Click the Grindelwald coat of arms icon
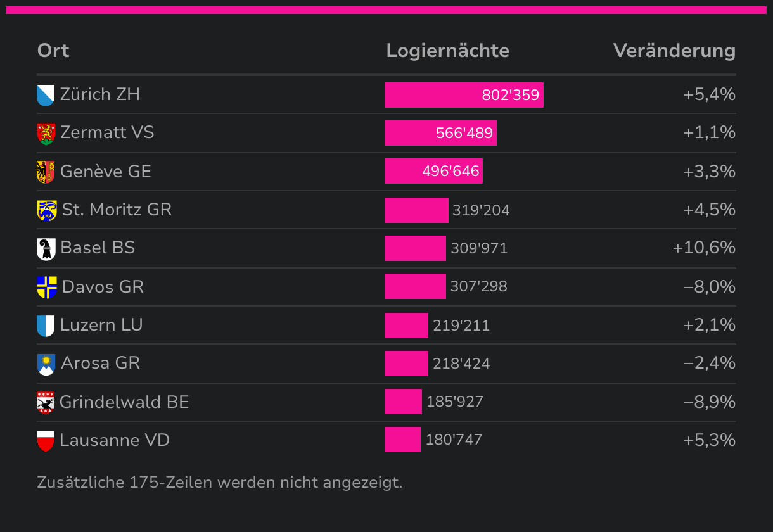This screenshot has height=532, width=773. pos(46,403)
